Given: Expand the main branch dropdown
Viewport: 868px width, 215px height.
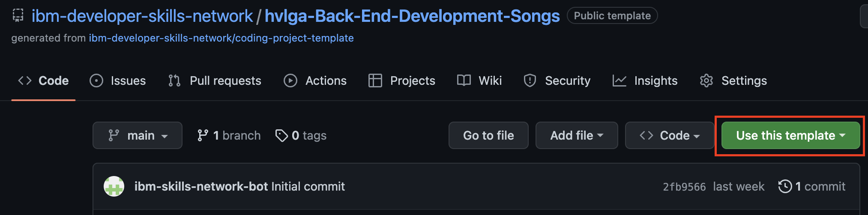Looking at the screenshot, I should coord(138,135).
